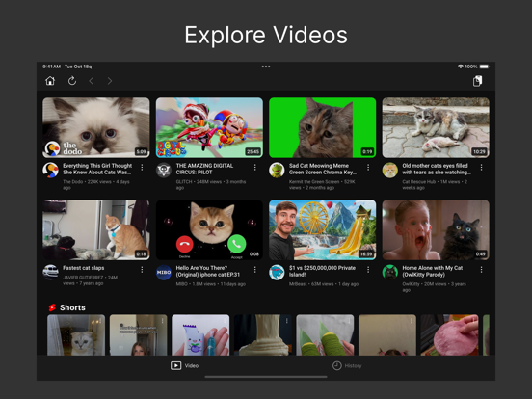Open title 'Sad Cat Meowing Meme Green Screen'
532x399 pixels.
323,169
